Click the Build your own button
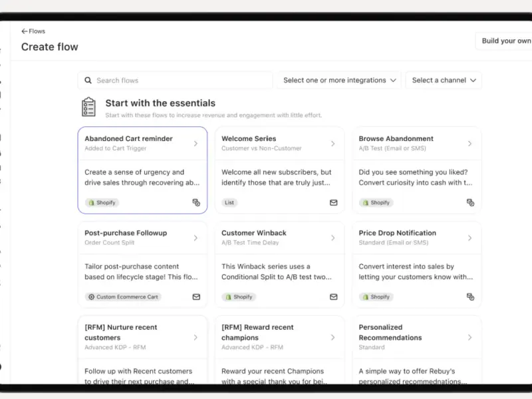Screen dimensions: 532x399 (504, 41)
